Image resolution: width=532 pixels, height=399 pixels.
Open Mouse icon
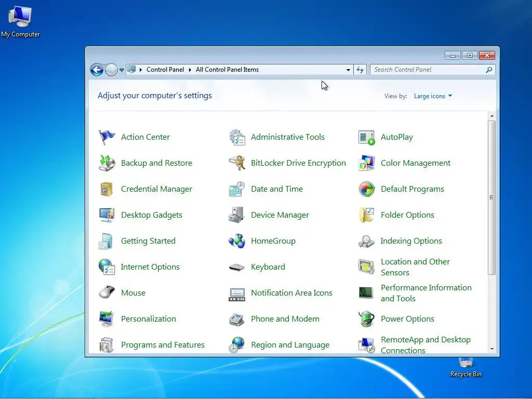(107, 293)
